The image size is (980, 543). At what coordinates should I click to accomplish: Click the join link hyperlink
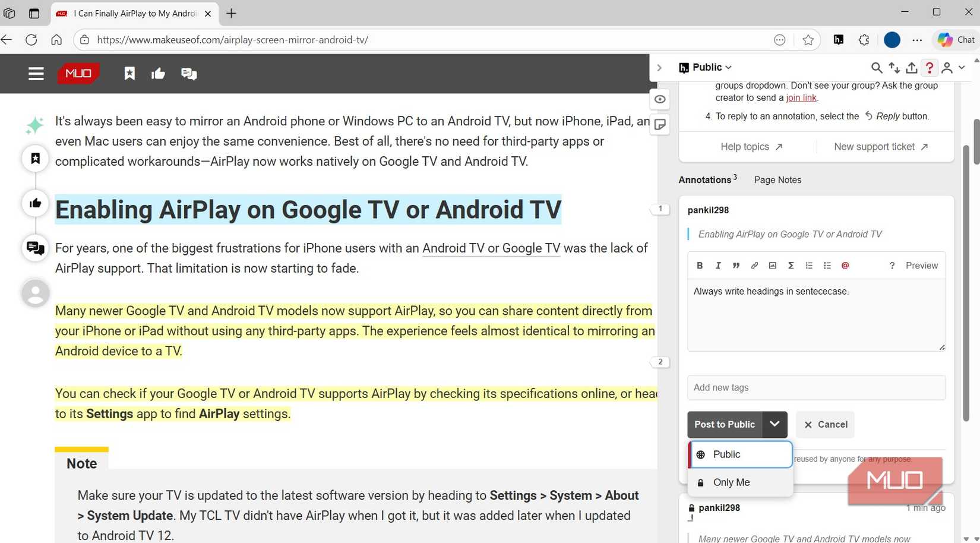click(x=800, y=97)
